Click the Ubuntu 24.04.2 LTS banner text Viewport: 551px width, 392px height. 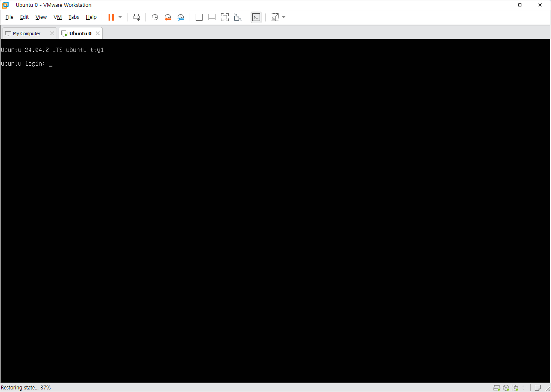tap(52, 50)
